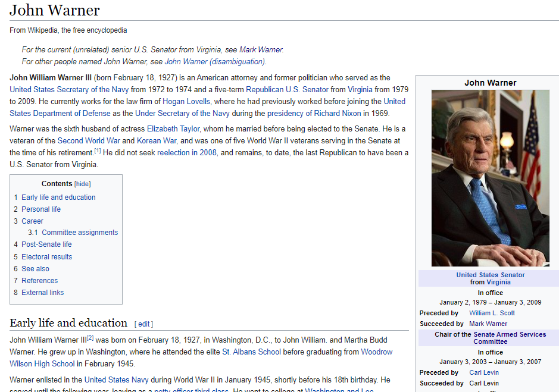
Task: Open the Virginia link in the infobox
Action: click(499, 282)
